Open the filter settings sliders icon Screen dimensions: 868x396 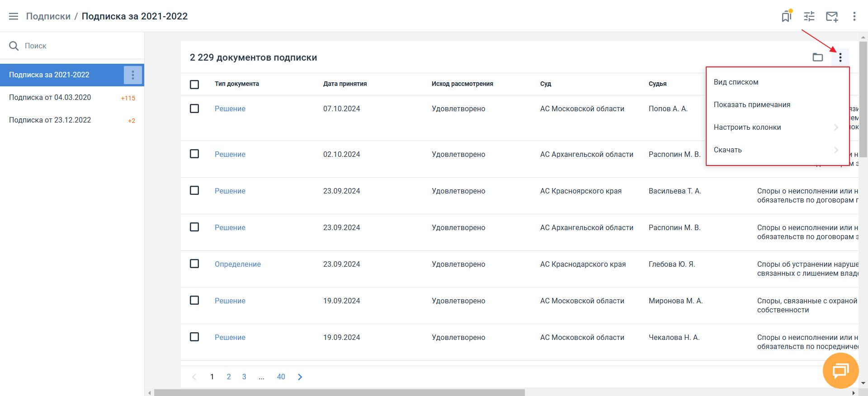pyautogui.click(x=809, y=16)
